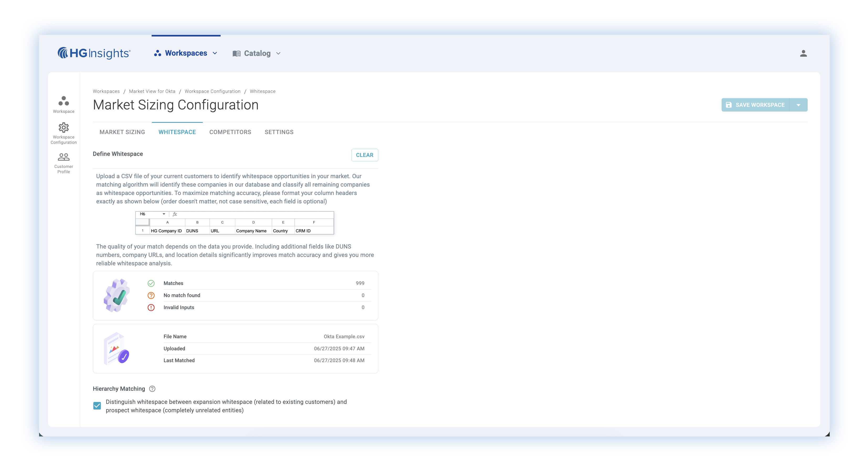Open the Save Workspace dropdown arrow
Image resolution: width=868 pixels, height=470 pixels.
click(798, 105)
